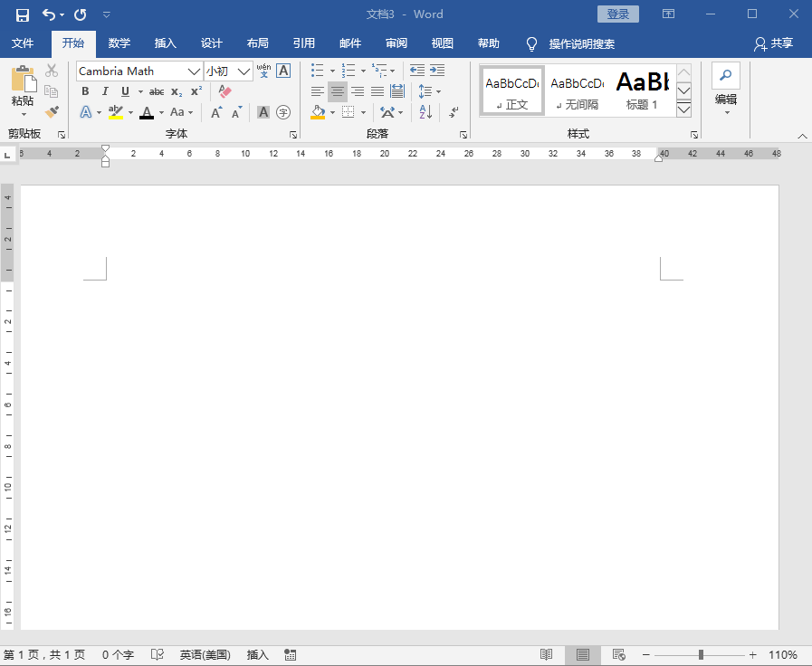Click the character border icon
The width and height of the screenshot is (812, 666).
(283, 71)
